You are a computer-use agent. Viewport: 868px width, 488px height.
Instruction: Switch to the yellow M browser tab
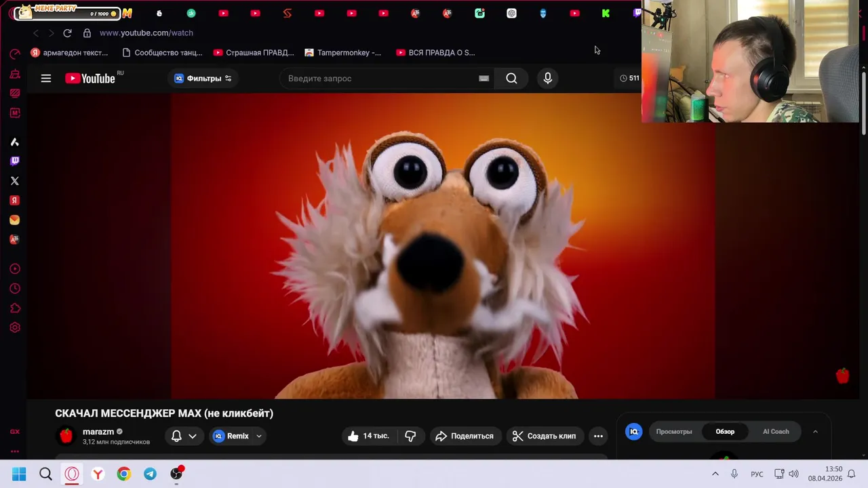[127, 13]
